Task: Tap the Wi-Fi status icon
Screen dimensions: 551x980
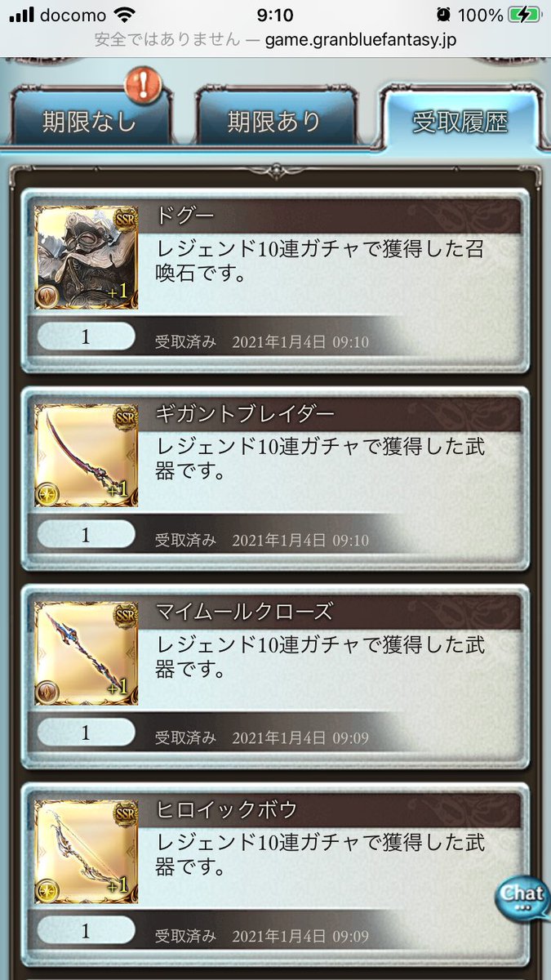Action: click(x=125, y=15)
